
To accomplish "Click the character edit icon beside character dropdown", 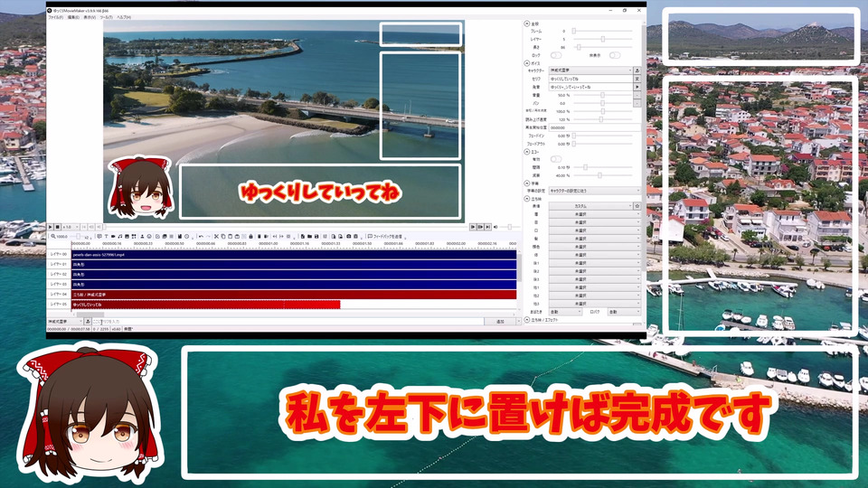I will (x=637, y=70).
